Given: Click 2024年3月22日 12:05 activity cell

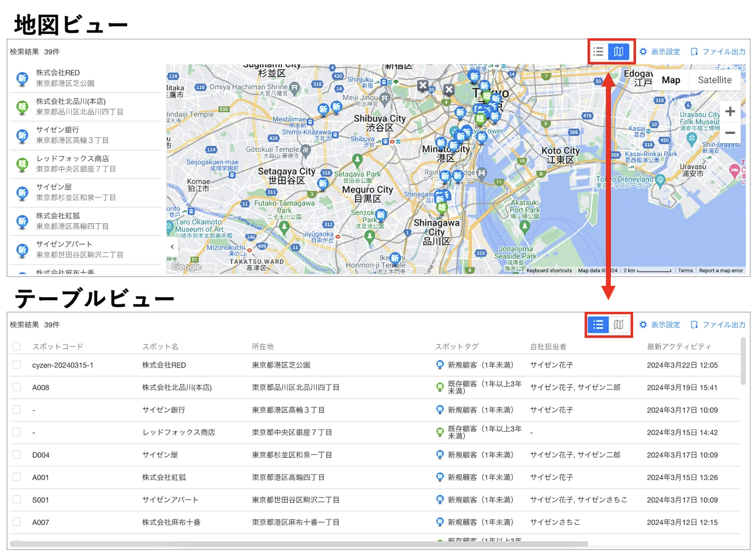Looking at the screenshot, I should (x=682, y=365).
